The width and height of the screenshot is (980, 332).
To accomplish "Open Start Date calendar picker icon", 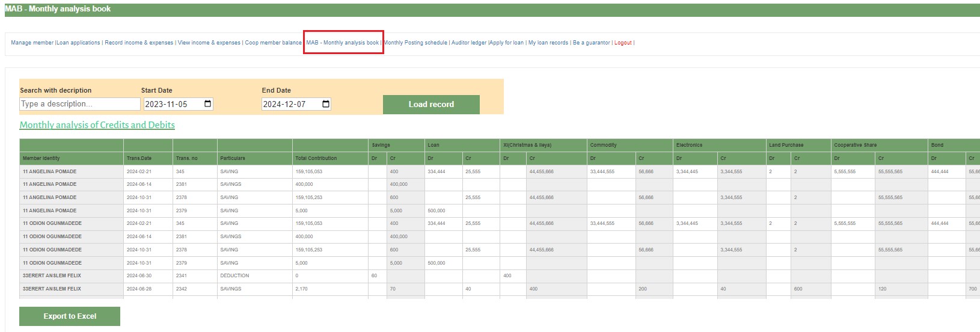I will point(208,104).
